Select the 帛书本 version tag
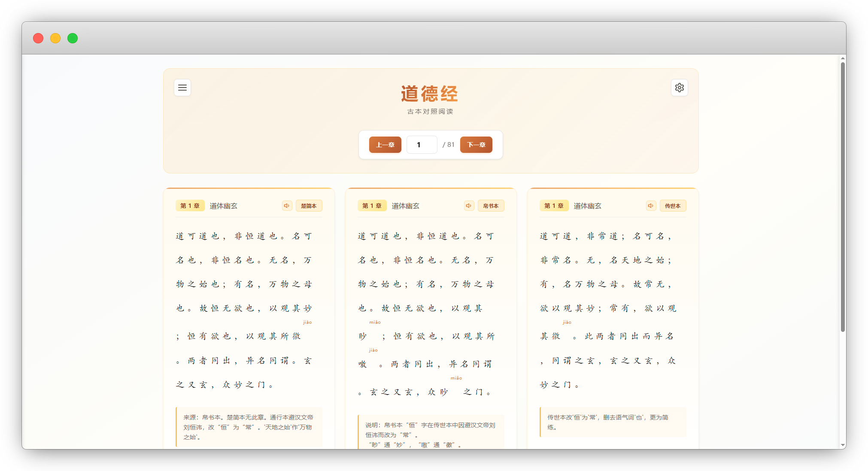This screenshot has width=868, height=471. tap(491, 206)
